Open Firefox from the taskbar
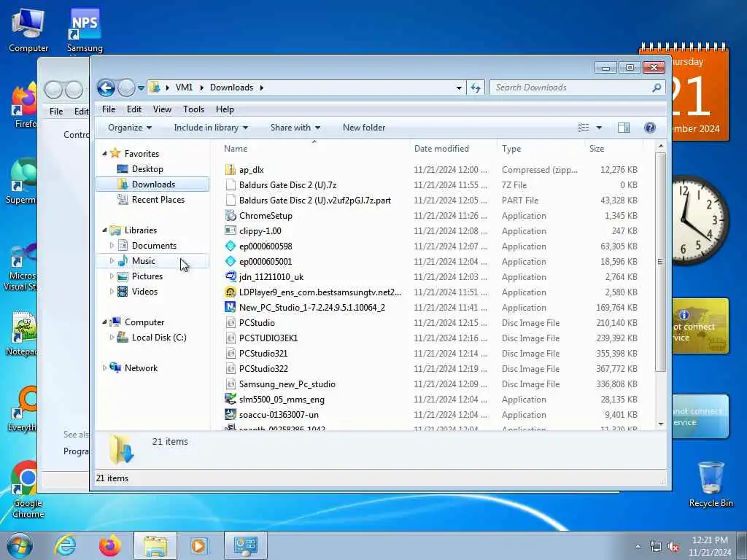The image size is (747, 560). coord(109,545)
